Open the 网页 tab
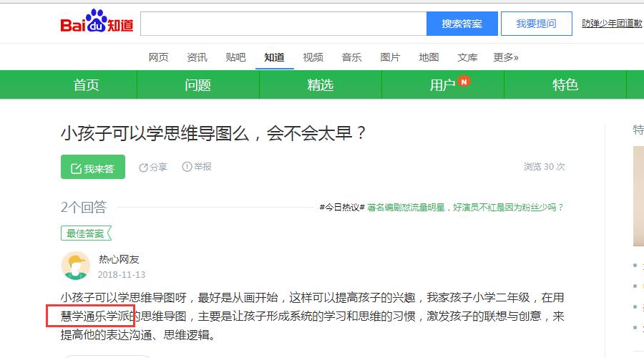Screen dimensions: 644x358 (158, 57)
